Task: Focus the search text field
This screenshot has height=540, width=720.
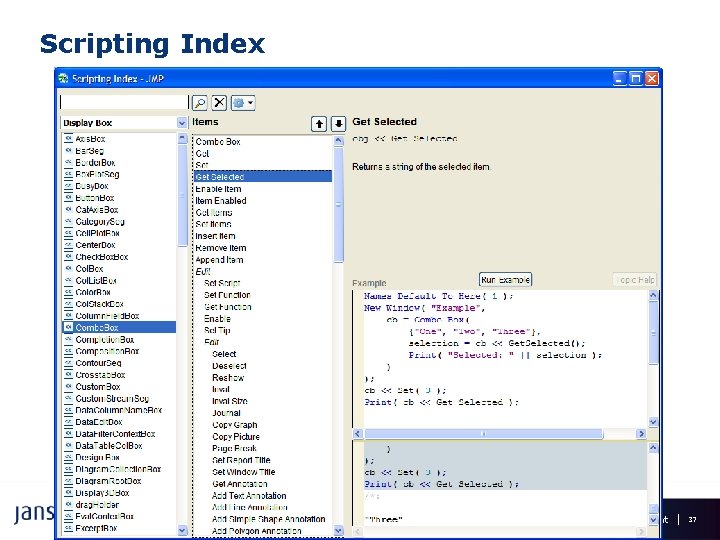Action: tap(124, 102)
